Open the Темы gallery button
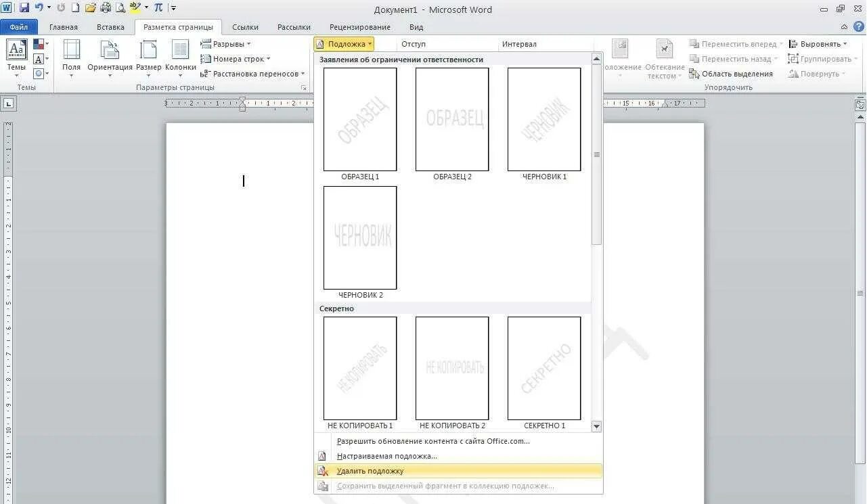The height and width of the screenshot is (504, 867). point(16,58)
